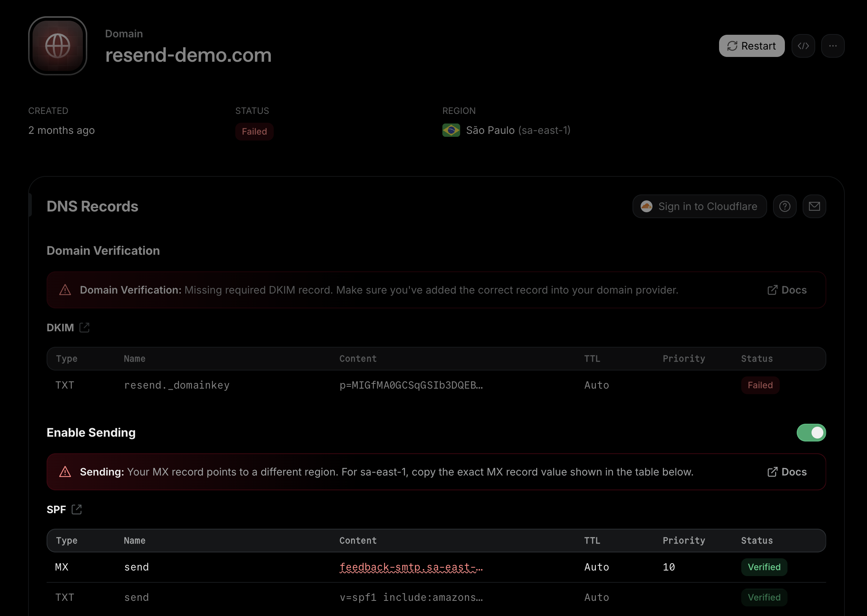Disable the Enable Sending toggle
867x616 pixels.
[x=812, y=432]
